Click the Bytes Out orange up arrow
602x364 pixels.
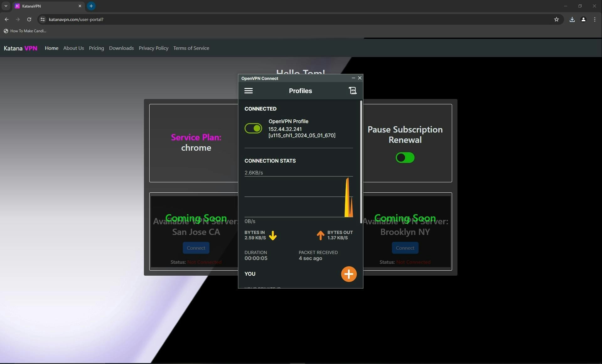coord(320,236)
